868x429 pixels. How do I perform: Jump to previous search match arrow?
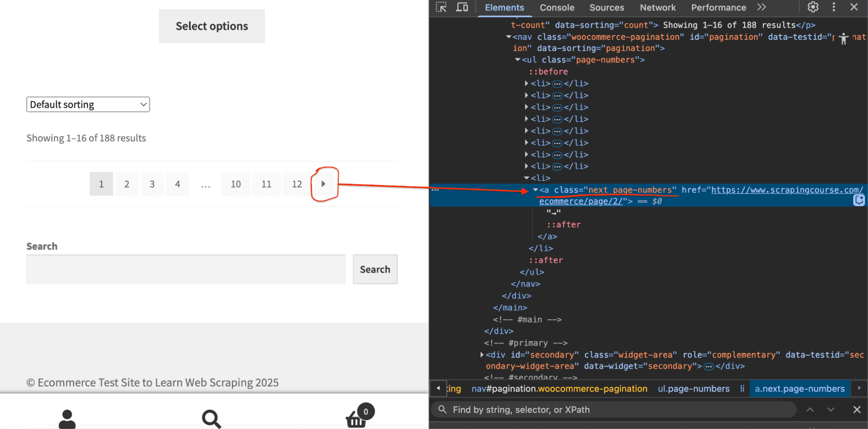[x=810, y=409]
